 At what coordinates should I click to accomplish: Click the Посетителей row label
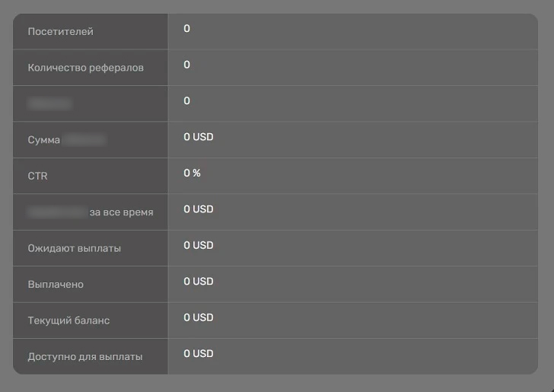[x=61, y=32]
